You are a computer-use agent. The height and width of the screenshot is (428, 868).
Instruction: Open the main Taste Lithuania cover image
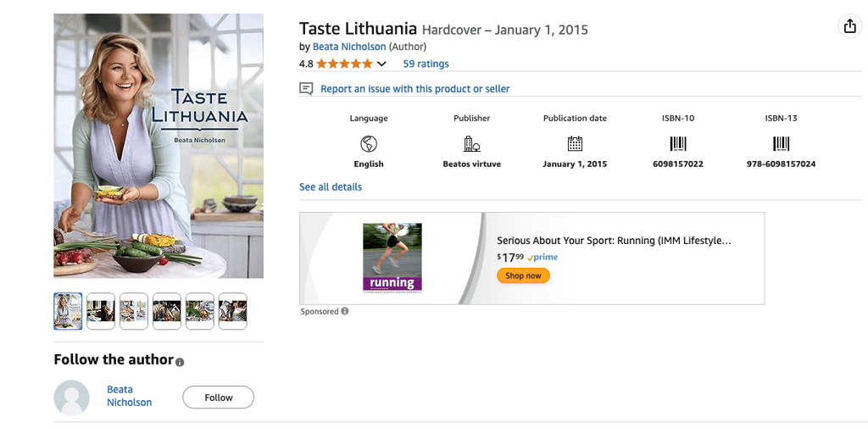(159, 146)
